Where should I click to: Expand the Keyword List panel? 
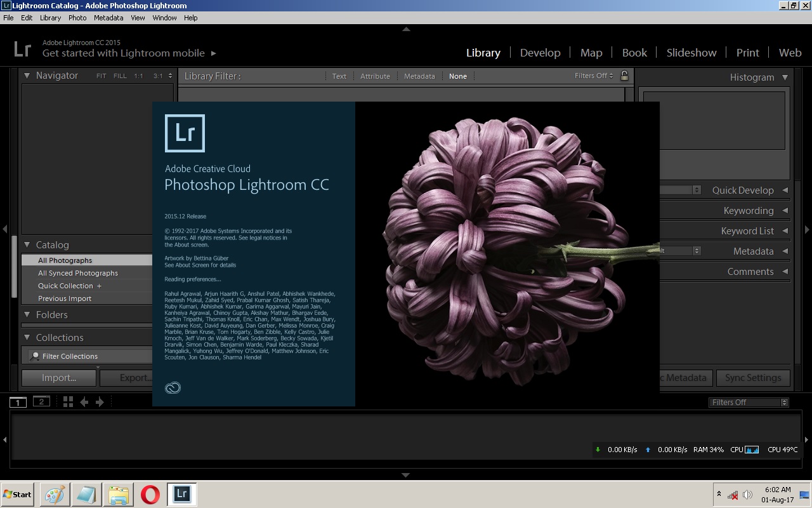pos(785,231)
